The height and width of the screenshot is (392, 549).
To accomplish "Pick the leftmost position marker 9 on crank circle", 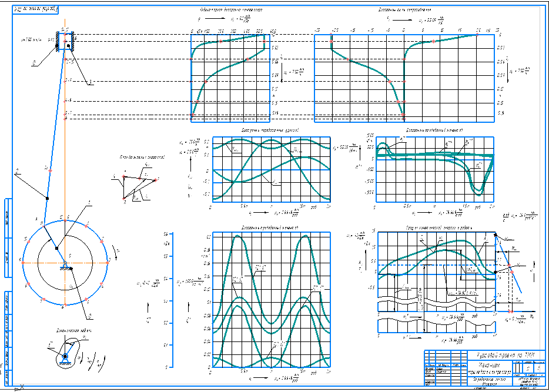I will click(x=22, y=263).
